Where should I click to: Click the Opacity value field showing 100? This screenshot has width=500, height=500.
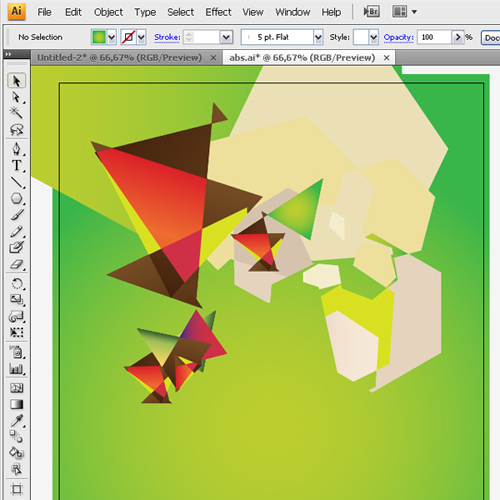pyautogui.click(x=434, y=37)
